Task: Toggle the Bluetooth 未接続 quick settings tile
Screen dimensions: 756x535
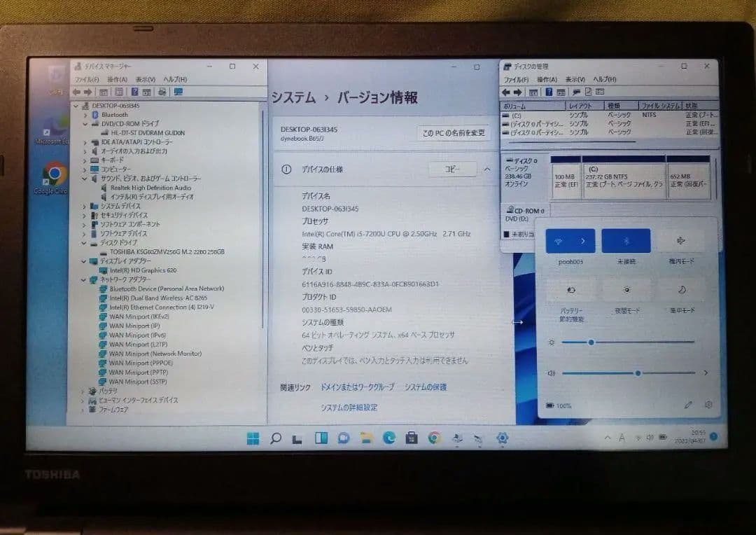Action: pyautogui.click(x=626, y=240)
